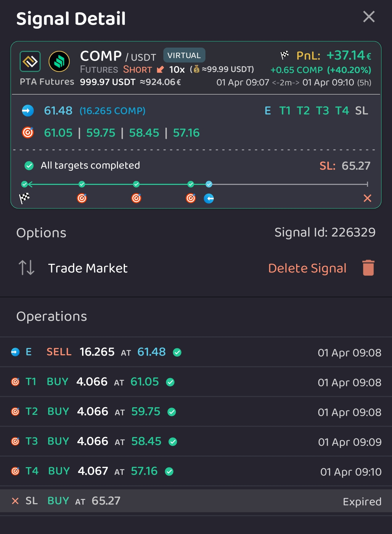The image size is (392, 534).
Task: Click the money bag icon near 99.99 USDT
Action: 196,69
